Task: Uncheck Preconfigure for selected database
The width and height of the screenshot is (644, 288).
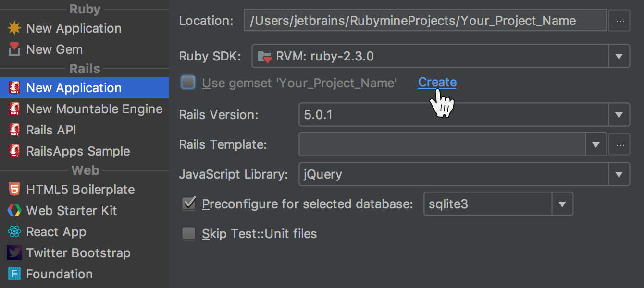Action: click(188, 204)
